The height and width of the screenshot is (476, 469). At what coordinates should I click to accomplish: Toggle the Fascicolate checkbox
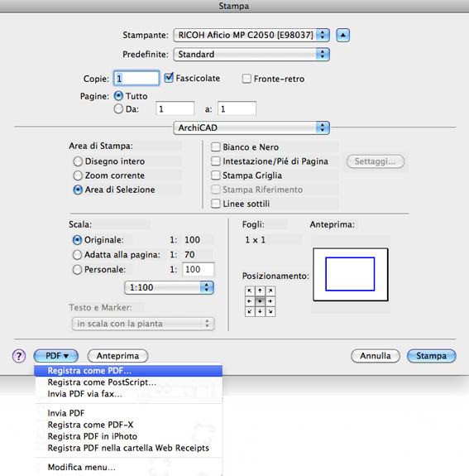pos(169,78)
